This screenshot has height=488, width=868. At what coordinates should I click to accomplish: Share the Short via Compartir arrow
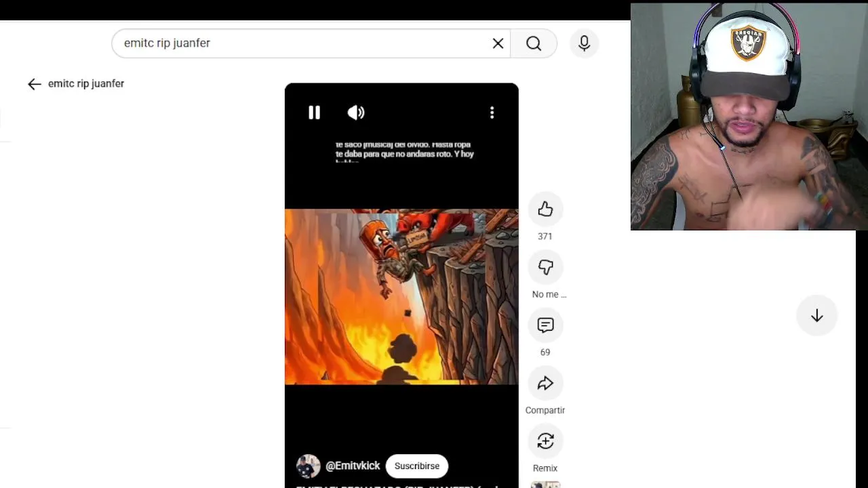pyautogui.click(x=545, y=384)
